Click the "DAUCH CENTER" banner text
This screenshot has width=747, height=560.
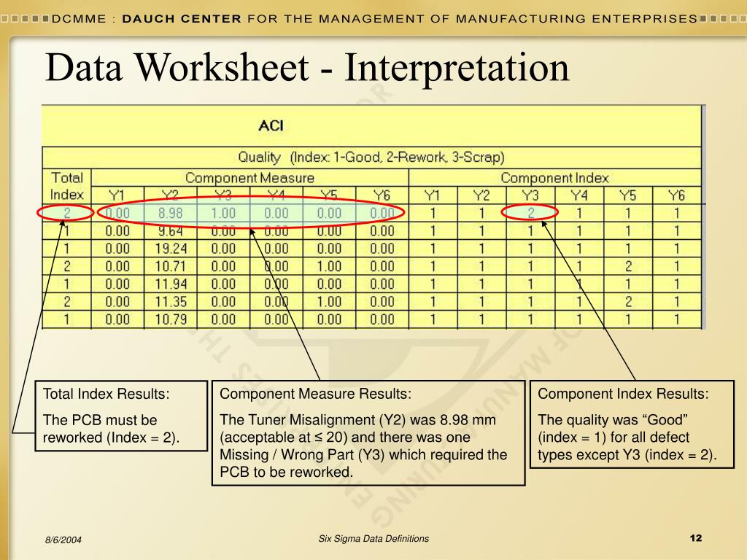tap(182, 18)
